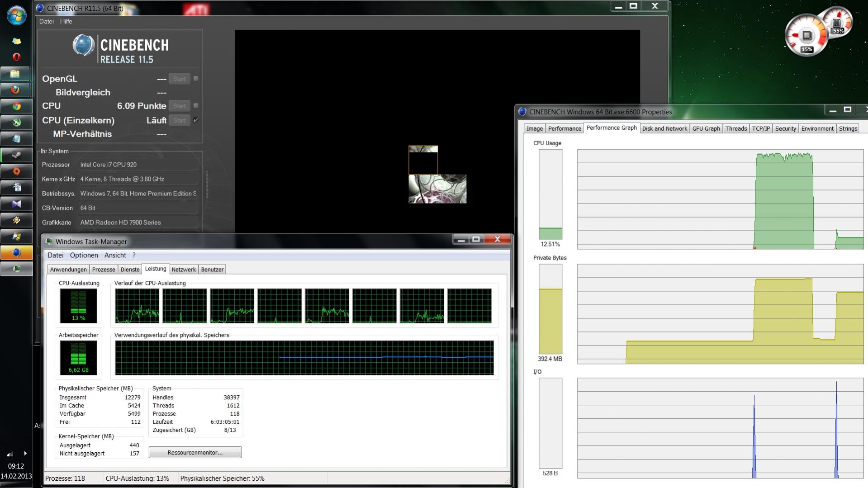This screenshot has width=868, height=488.
Task: Switch to the Dienste tab
Action: click(130, 270)
